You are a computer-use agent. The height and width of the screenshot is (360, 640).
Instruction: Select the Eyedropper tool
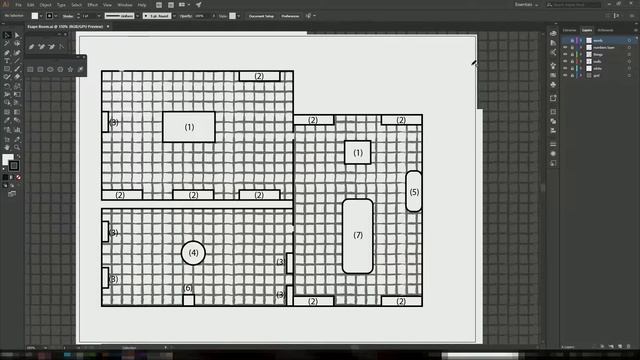coord(7,120)
